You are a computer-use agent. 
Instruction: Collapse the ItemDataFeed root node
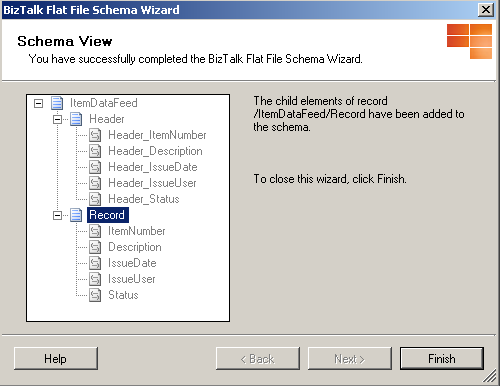click(x=39, y=103)
